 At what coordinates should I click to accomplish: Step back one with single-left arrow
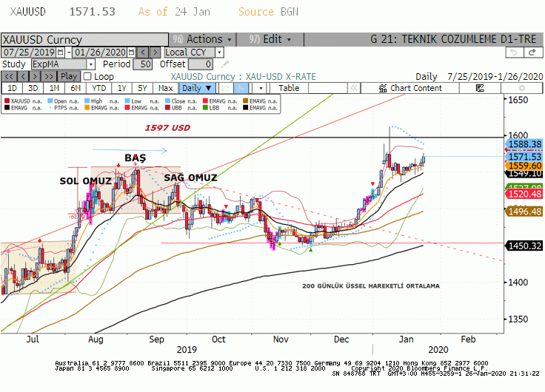[x=23, y=76]
